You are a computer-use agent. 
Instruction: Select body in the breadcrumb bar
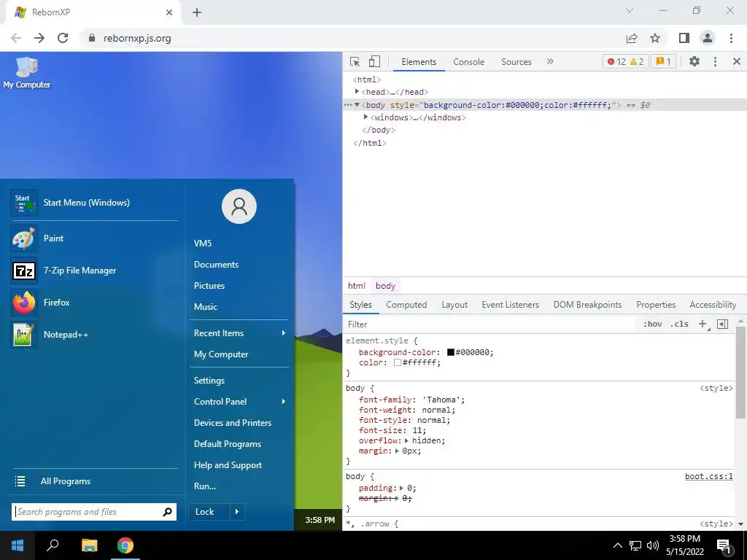(385, 286)
